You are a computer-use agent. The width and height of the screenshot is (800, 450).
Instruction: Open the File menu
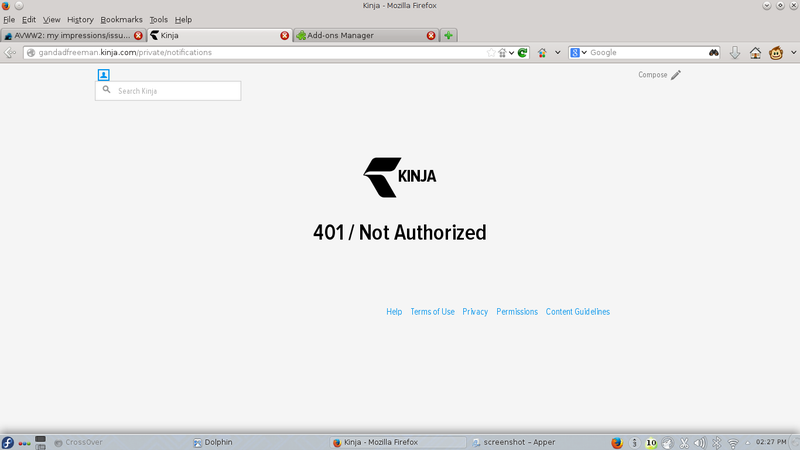pyautogui.click(x=9, y=19)
